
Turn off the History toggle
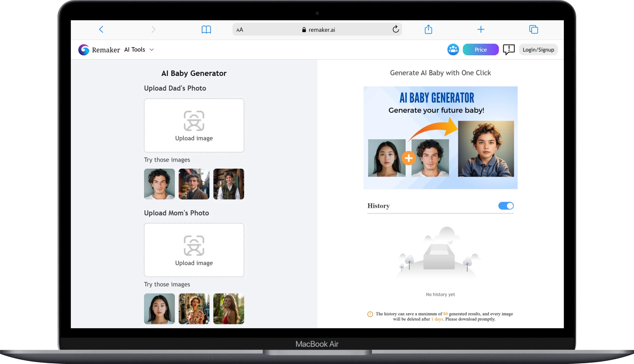[506, 206]
